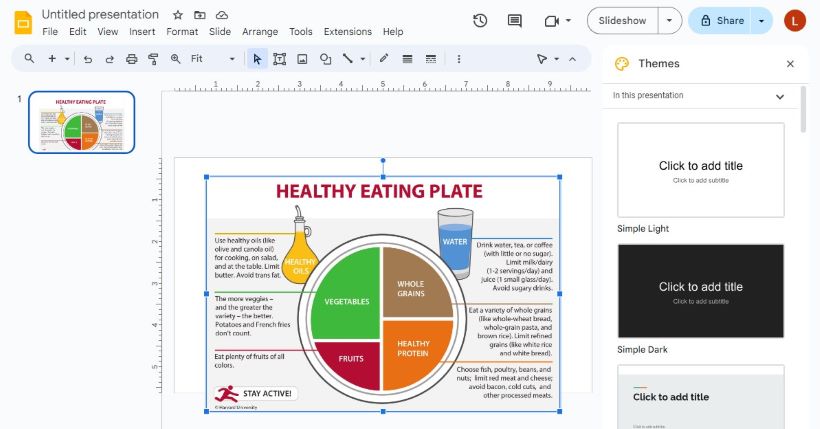Undo the last action
The image size is (820, 429).
88,59
